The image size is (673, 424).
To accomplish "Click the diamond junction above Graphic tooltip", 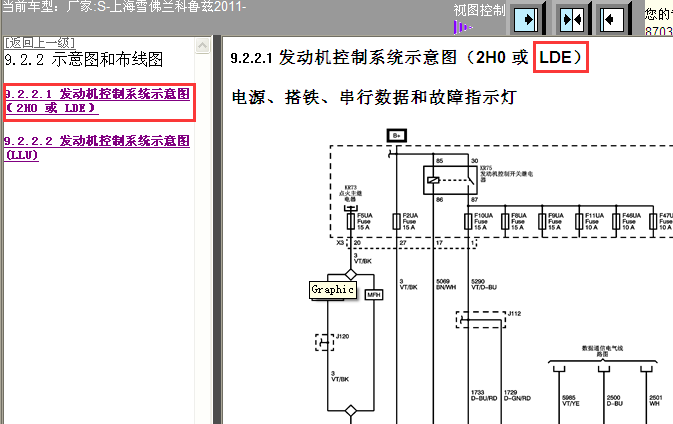I will [351, 274].
